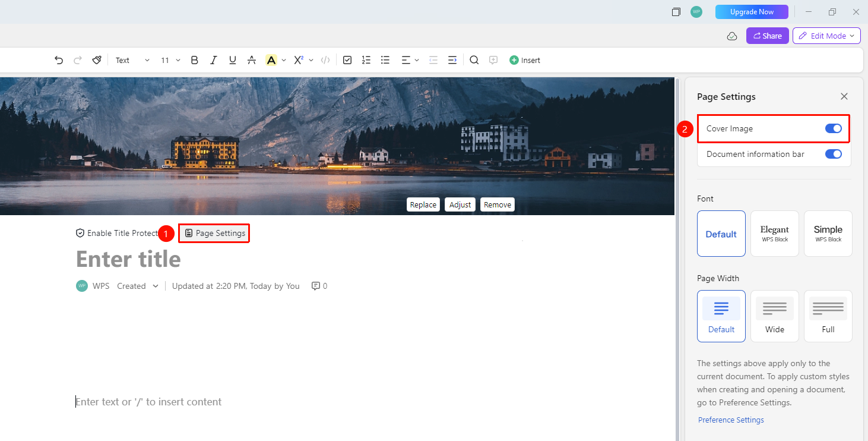Create a bulleted list

point(385,60)
